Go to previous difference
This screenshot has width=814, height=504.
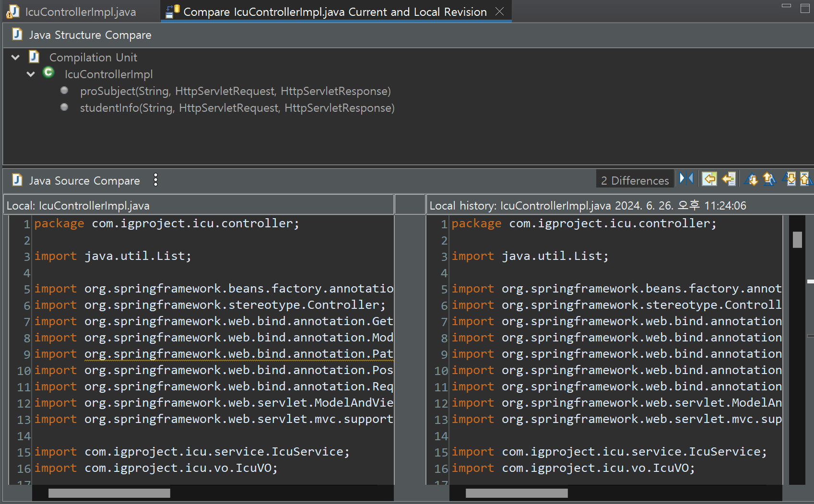click(769, 179)
